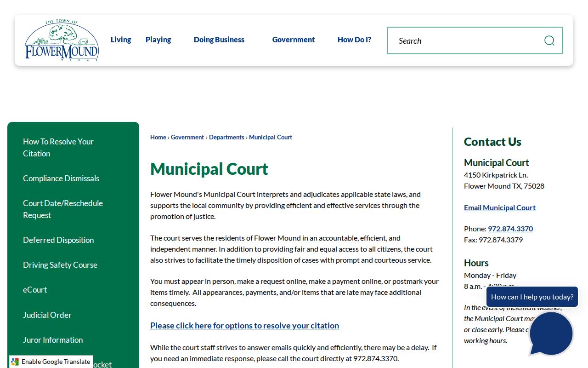Viewport: 588px width, 368px height.
Task: Click Enable Google Translate button
Action: 51,362
